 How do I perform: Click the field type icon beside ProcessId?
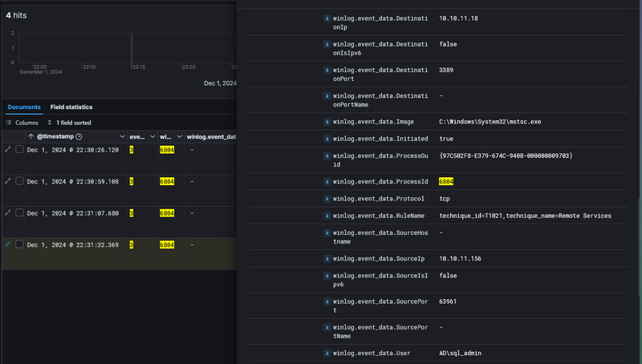coord(326,182)
